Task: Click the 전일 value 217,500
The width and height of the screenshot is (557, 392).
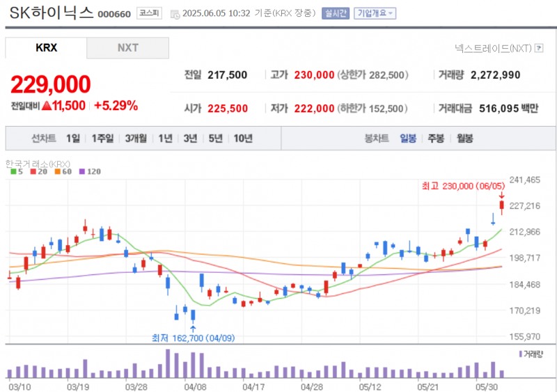Action: click(228, 75)
